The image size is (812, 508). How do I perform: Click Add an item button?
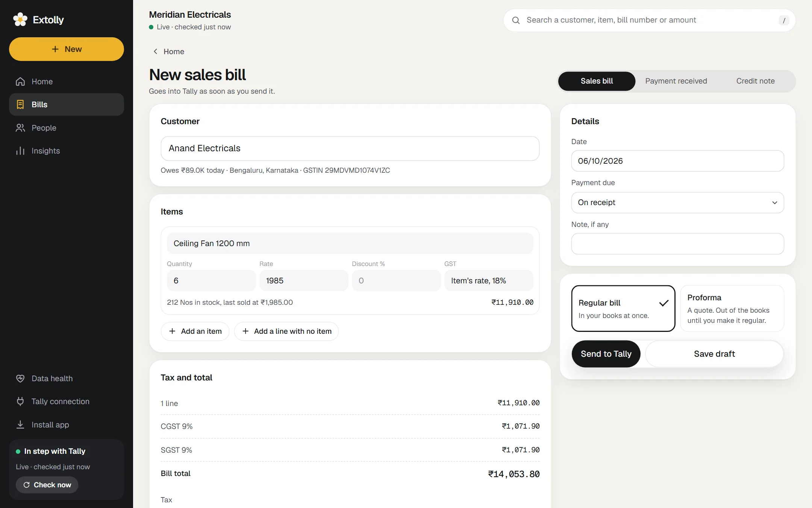click(x=195, y=331)
